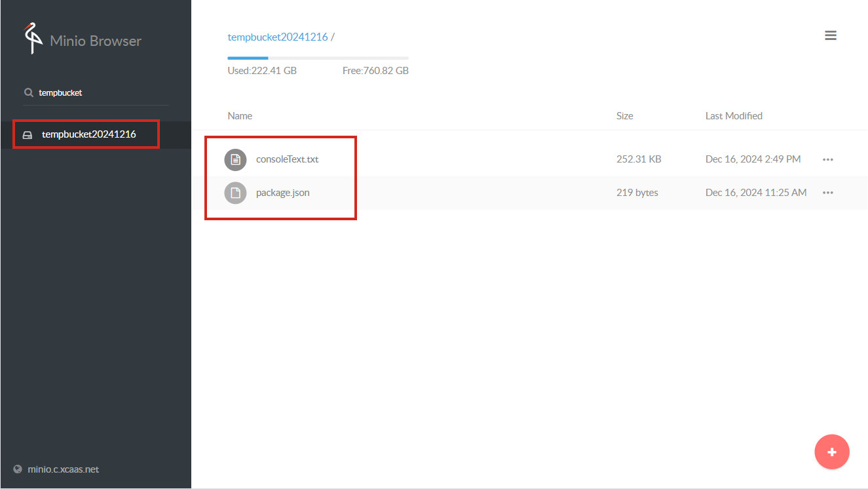This screenshot has width=868, height=489.
Task: Click the storage usage progress bar
Action: (318, 58)
